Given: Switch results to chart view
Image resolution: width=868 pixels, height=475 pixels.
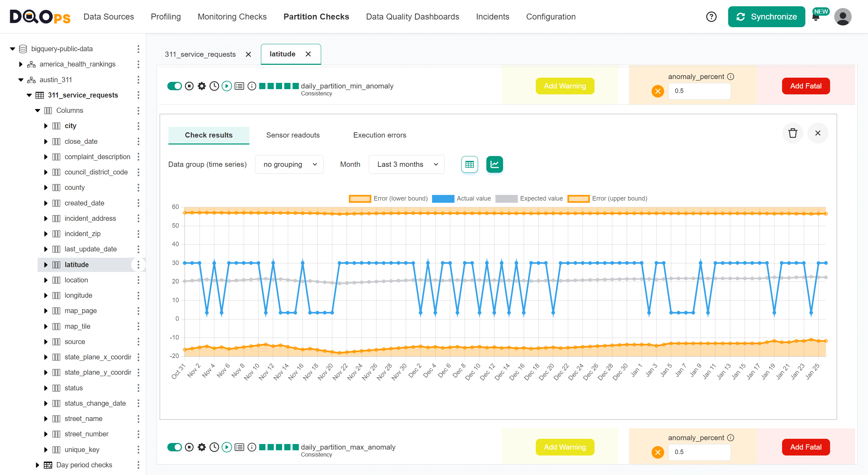Looking at the screenshot, I should [x=494, y=164].
